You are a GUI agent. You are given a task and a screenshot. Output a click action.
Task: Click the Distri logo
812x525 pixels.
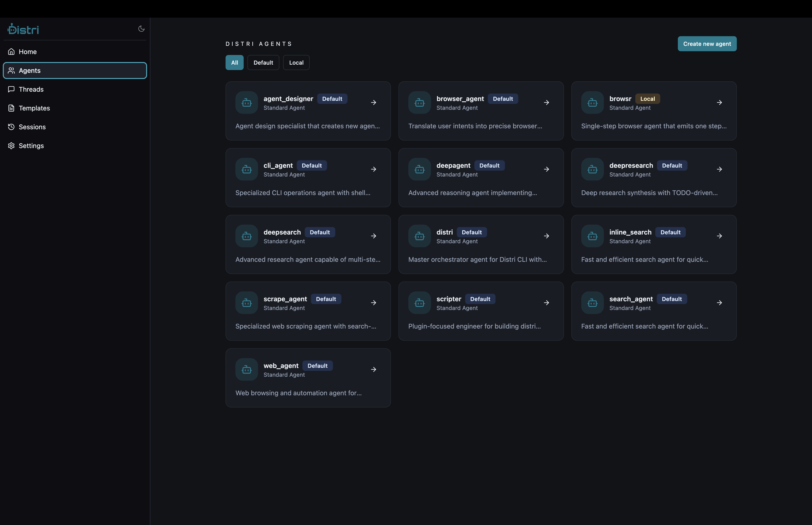pos(23,29)
